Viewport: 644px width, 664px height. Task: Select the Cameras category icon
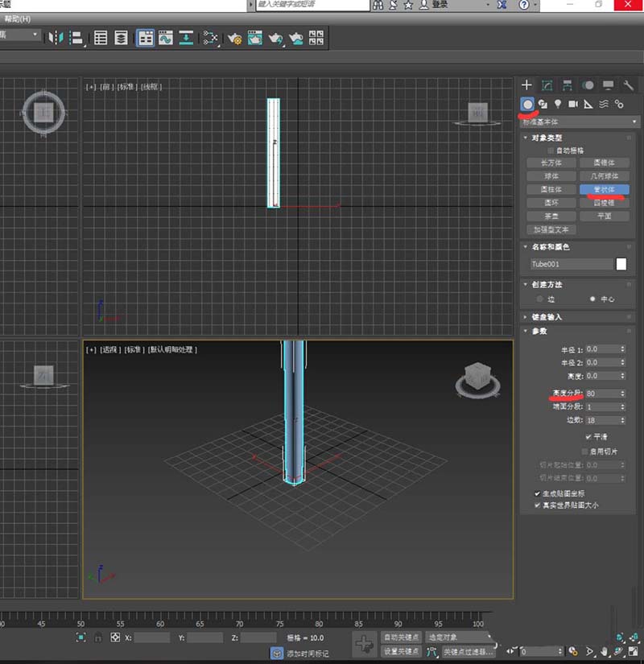coord(573,104)
